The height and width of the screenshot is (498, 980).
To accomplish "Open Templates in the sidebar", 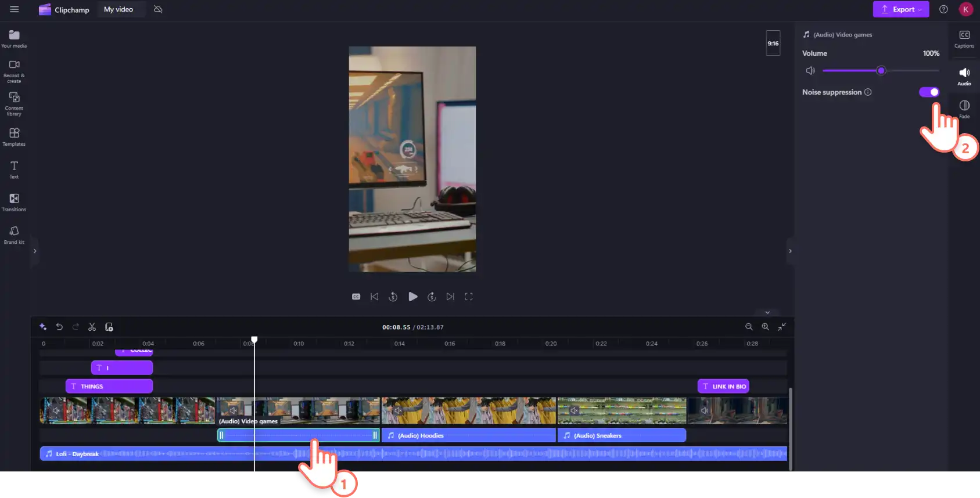I will tap(14, 137).
